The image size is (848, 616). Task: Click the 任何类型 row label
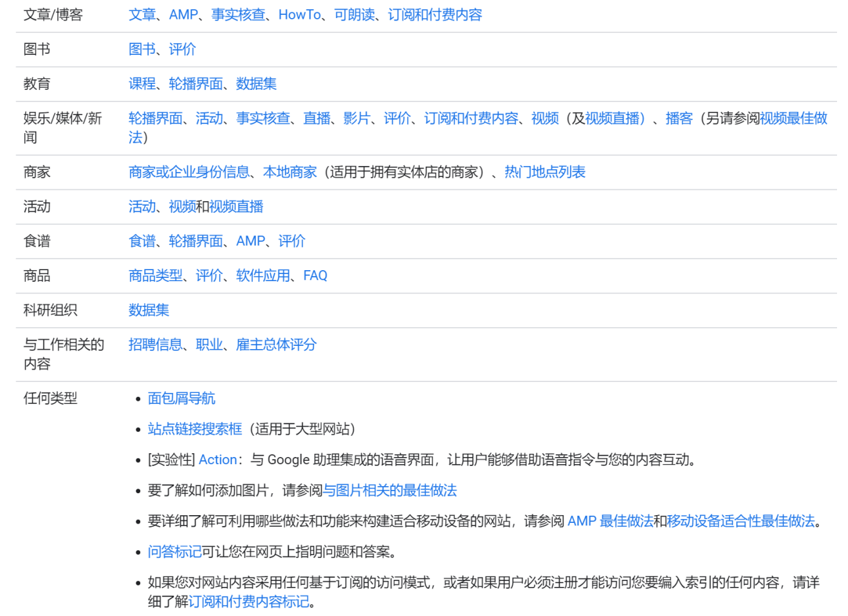(x=50, y=398)
